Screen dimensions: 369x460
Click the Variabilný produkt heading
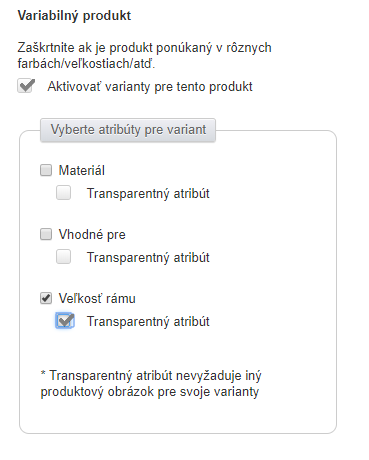click(x=74, y=16)
